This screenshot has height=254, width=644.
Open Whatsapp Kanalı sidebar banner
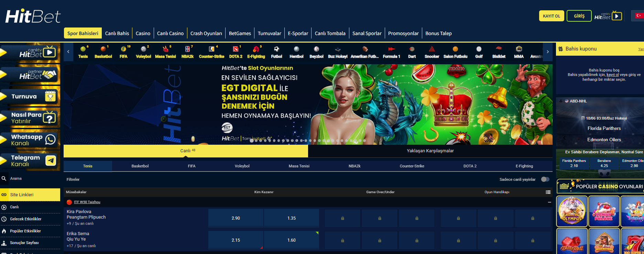(x=30, y=140)
